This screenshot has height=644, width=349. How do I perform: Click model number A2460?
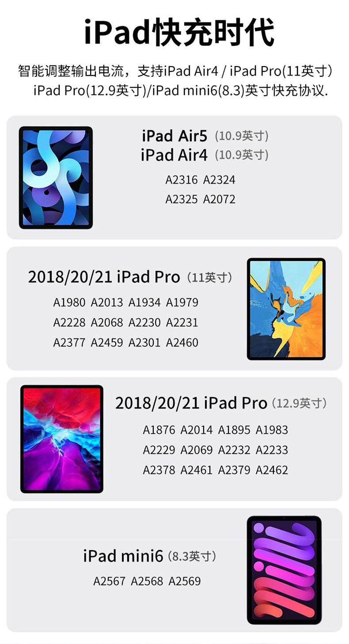[182, 342]
